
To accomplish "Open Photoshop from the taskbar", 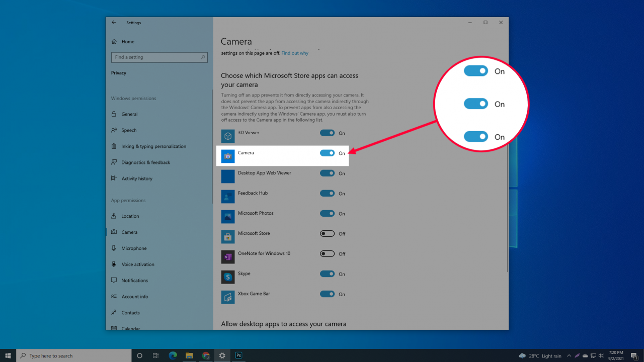I will tap(239, 355).
